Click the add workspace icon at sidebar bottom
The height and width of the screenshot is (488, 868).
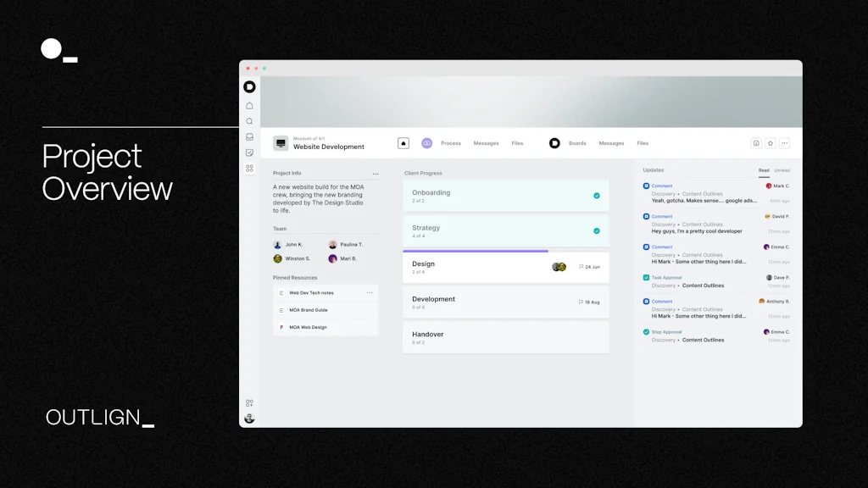[x=249, y=403]
